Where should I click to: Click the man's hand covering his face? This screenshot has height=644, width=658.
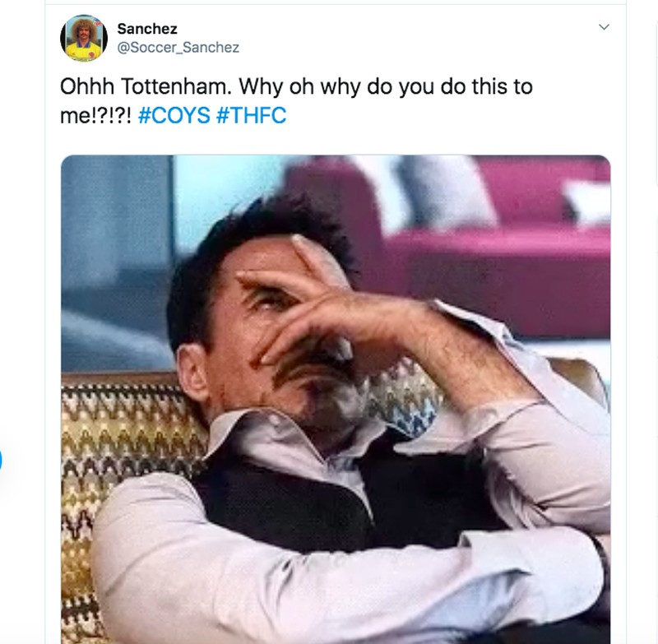point(329,321)
